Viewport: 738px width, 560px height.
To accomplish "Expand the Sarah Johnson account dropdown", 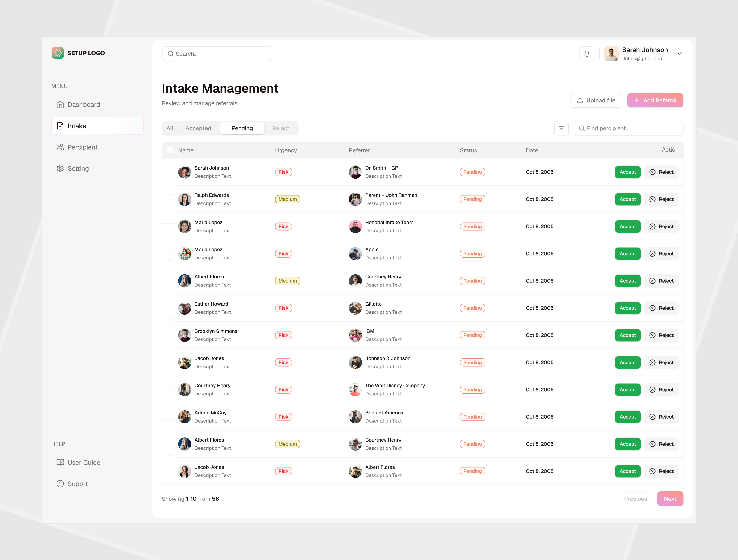I will click(680, 54).
